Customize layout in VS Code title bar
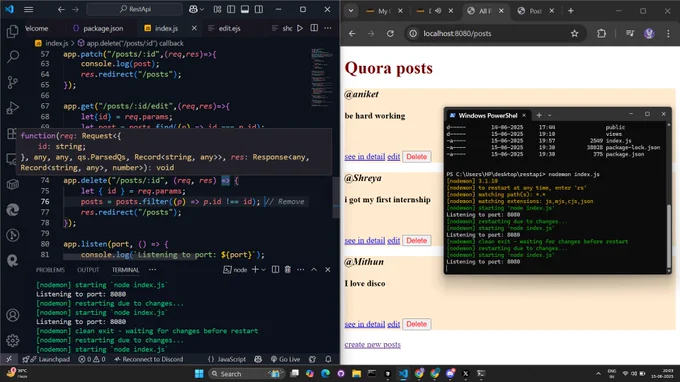Screen dimensions: 680x382 (x=217, y=9)
